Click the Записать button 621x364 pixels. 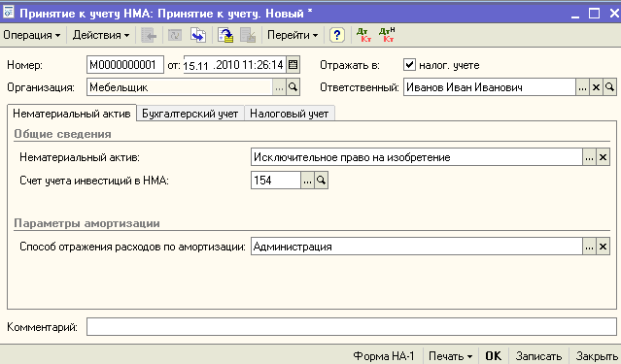(x=538, y=356)
